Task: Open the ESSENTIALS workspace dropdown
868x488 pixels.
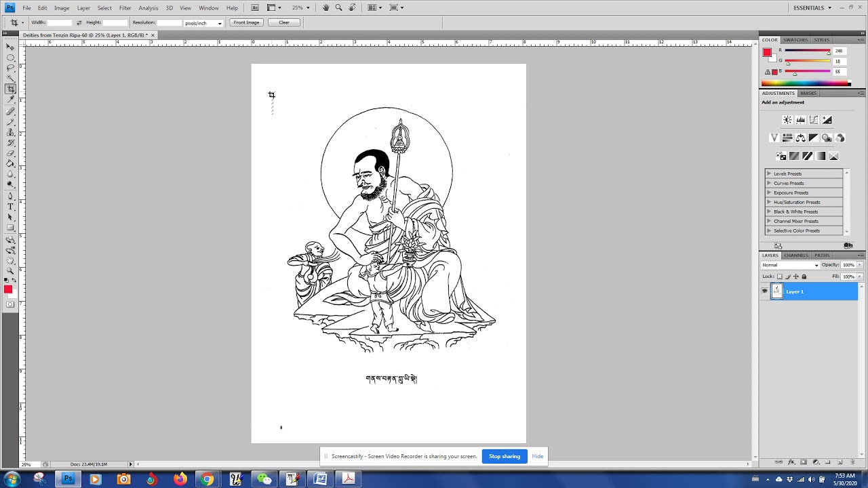Action: 812,7
